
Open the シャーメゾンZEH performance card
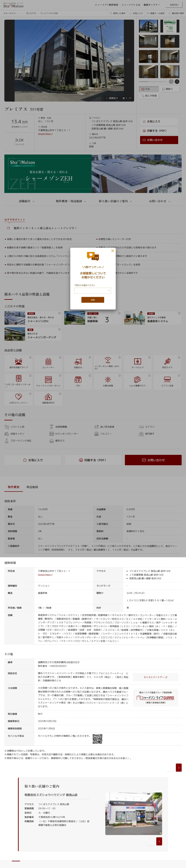[x=33, y=318]
